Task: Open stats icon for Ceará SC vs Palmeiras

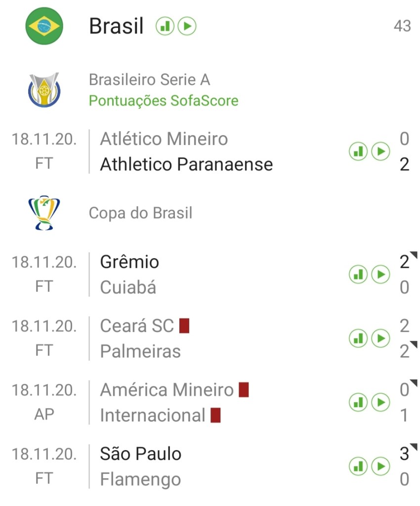Action: (x=358, y=338)
